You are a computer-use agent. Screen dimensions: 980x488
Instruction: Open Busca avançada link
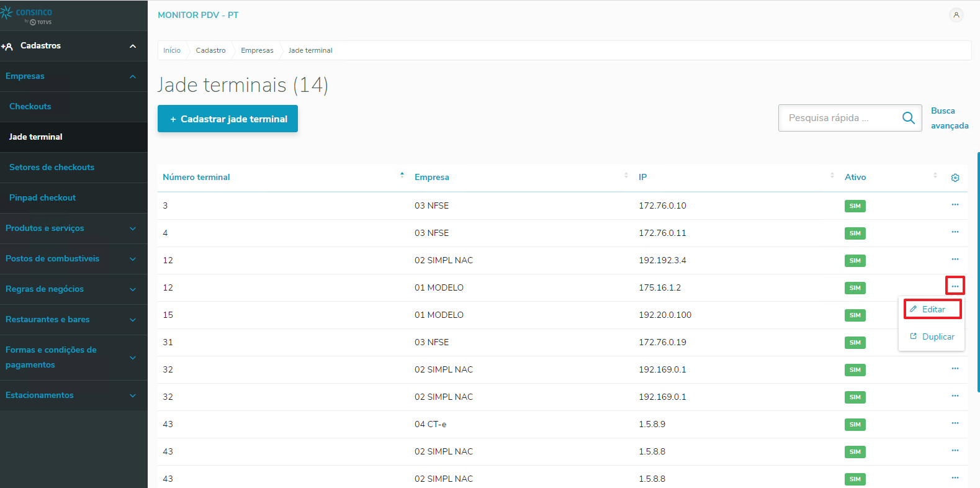coord(950,118)
